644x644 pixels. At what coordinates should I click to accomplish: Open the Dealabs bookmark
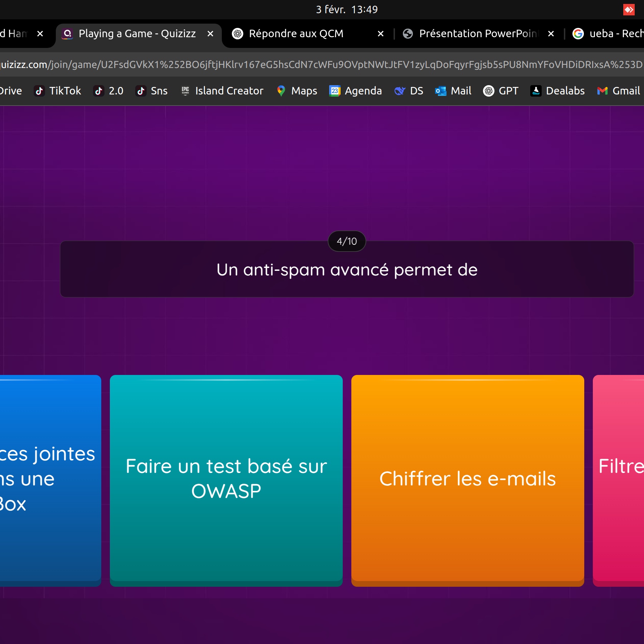click(557, 91)
